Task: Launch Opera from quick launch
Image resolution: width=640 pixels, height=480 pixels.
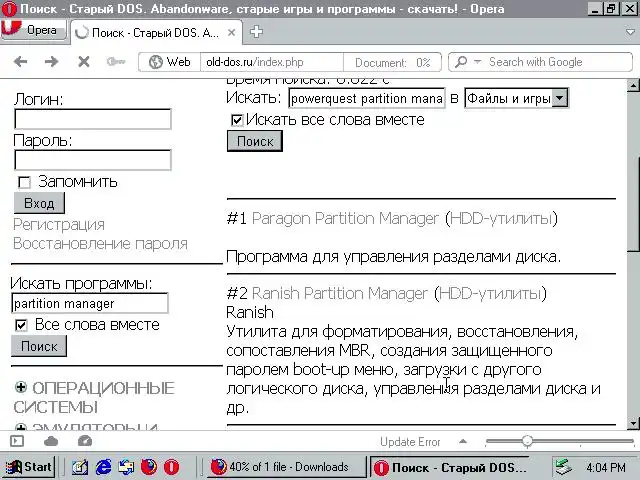Action: [x=171, y=467]
